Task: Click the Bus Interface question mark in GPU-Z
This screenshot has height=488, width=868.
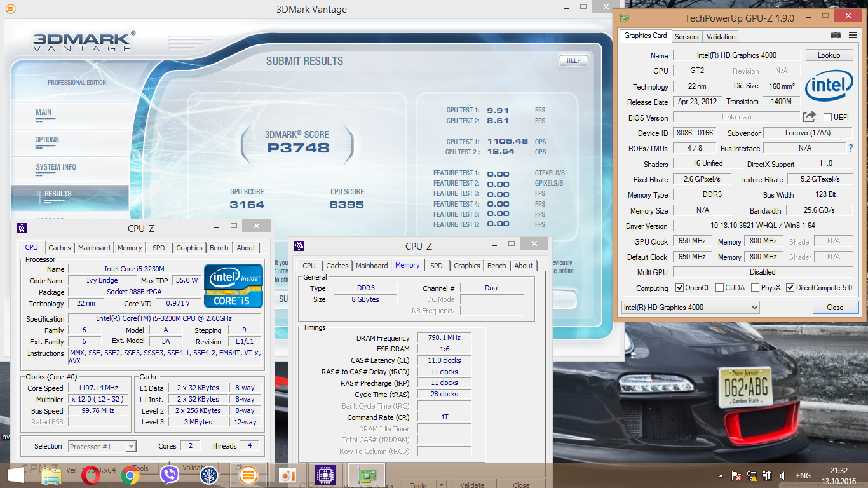Action: click(x=851, y=148)
